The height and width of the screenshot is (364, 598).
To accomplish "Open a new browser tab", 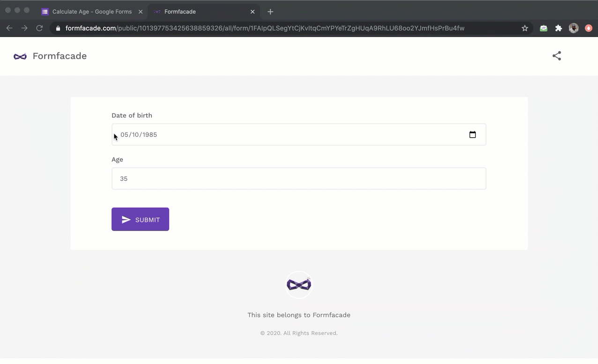I will coord(270,12).
